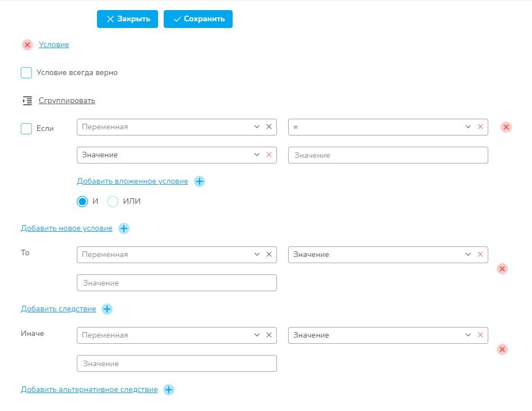This screenshot has height=411, width=532.
Task: Click plus icon beside Добавить альтернативное следствие
Action: point(169,390)
